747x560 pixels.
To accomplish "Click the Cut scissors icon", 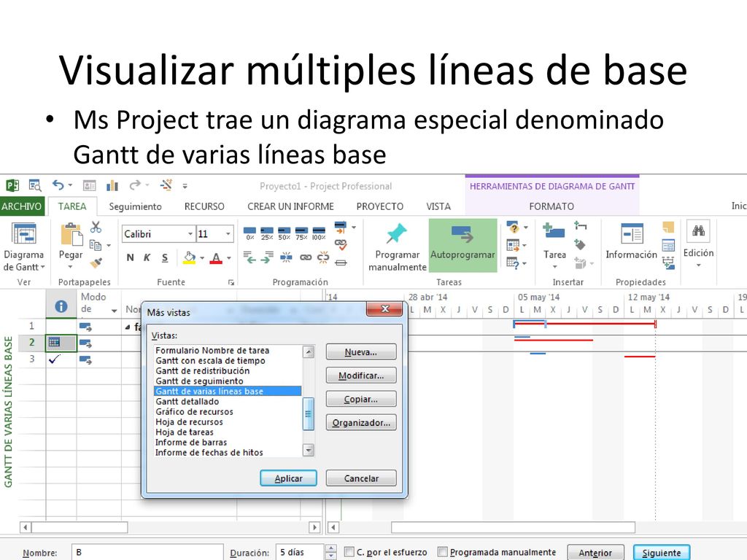I will (96, 227).
